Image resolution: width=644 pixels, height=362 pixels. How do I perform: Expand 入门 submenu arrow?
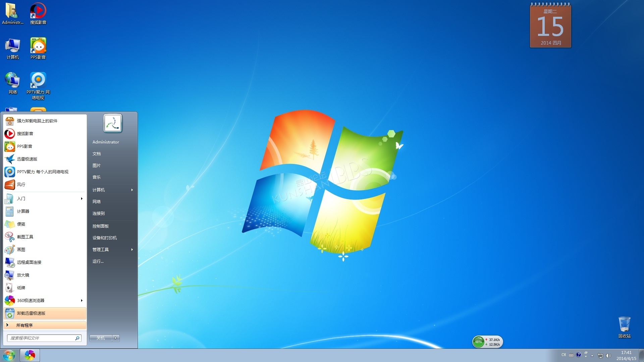(82, 199)
